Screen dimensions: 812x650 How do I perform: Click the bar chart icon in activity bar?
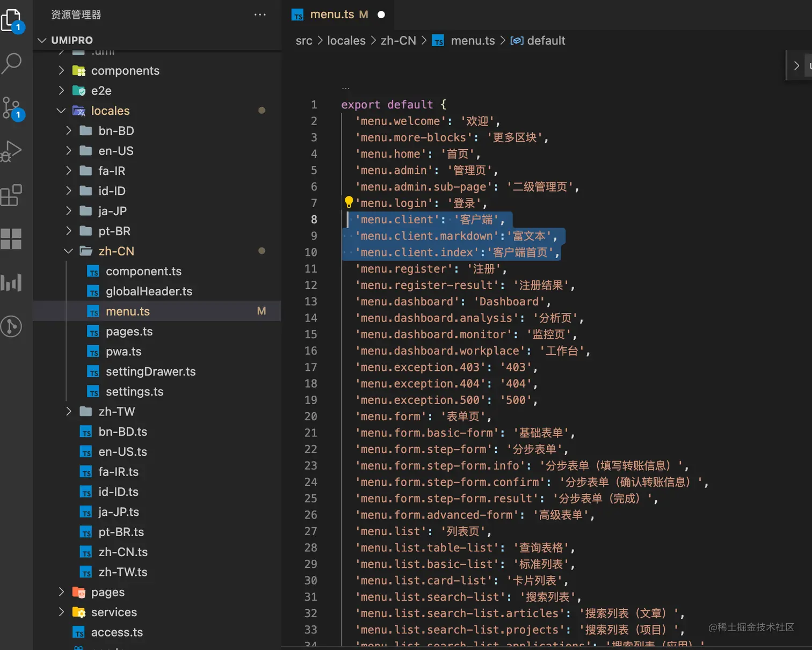[11, 282]
